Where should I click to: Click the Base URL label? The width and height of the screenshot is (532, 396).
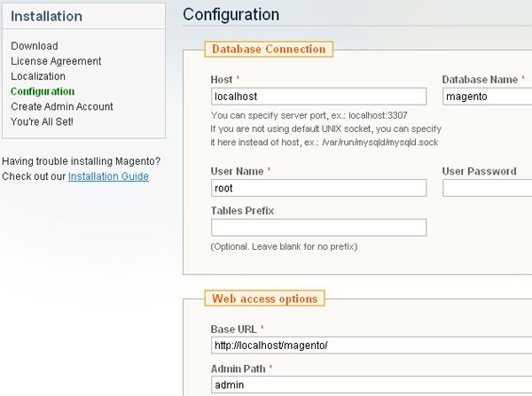pyautogui.click(x=233, y=330)
